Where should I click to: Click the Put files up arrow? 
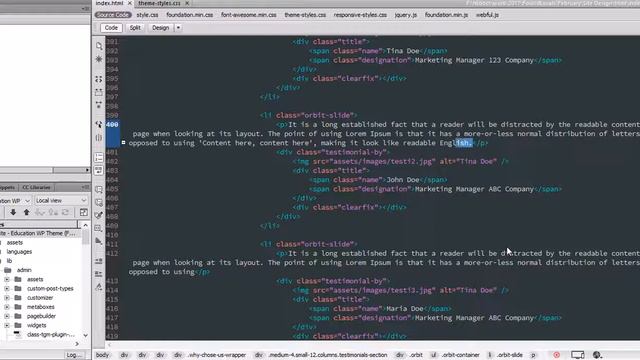point(27,212)
